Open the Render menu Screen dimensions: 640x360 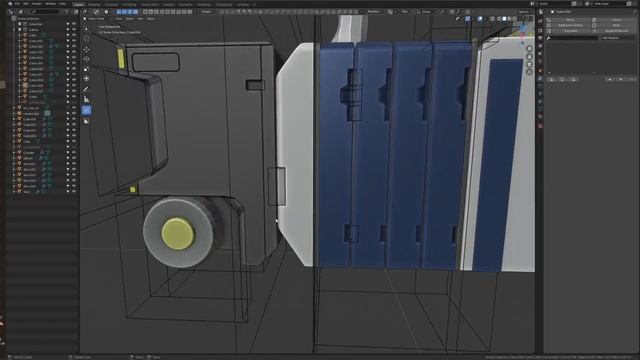(37, 4)
